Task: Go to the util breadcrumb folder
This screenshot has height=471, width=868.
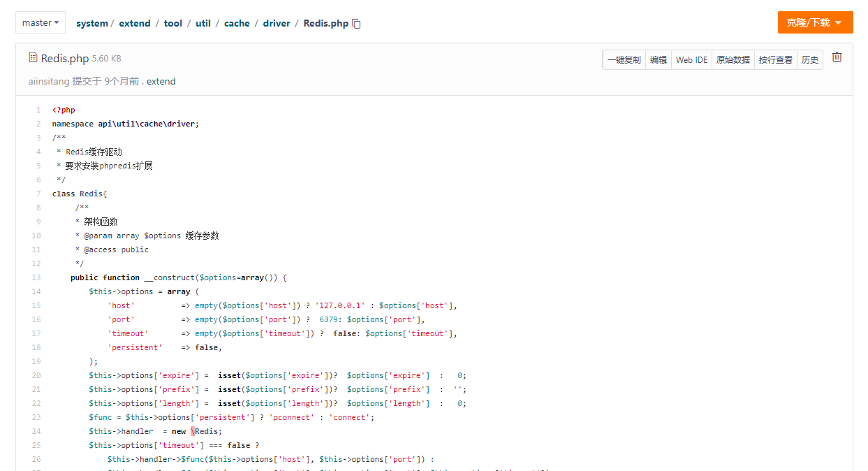Action: 203,23
